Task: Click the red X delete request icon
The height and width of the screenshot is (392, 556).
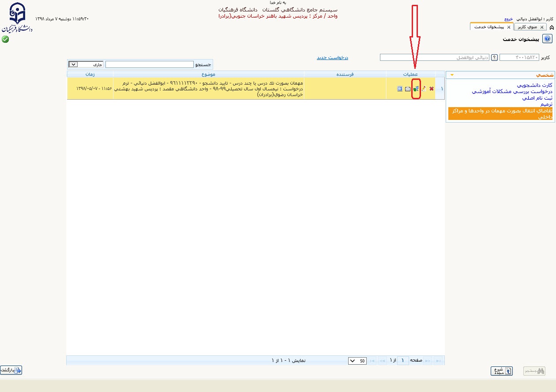Action: coord(432,89)
